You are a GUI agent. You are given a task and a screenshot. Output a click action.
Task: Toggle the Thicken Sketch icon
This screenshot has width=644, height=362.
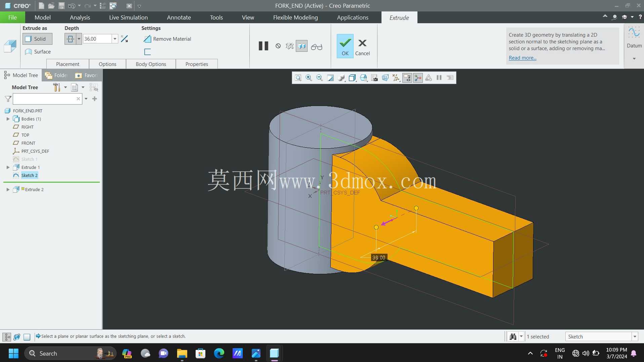tap(147, 52)
